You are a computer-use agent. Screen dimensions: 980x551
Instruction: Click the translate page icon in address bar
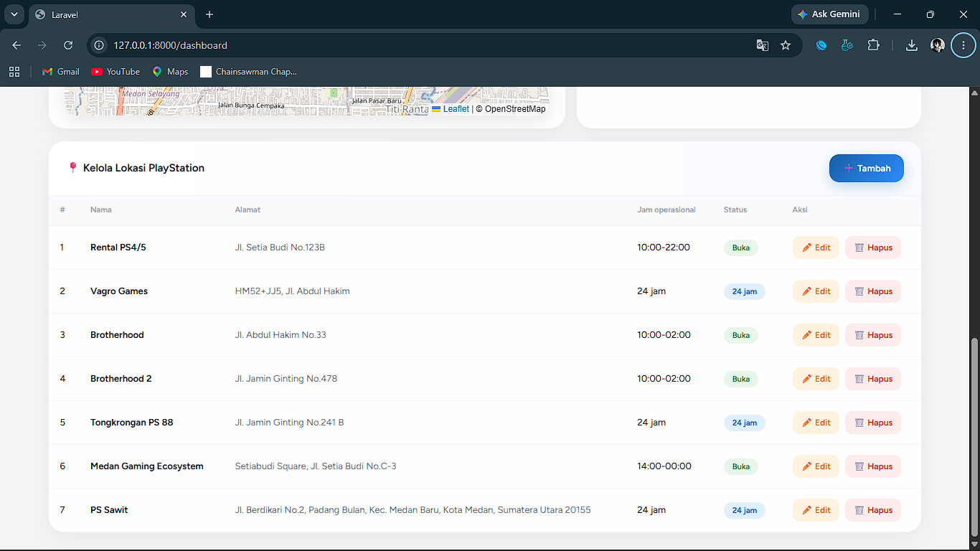pos(763,45)
